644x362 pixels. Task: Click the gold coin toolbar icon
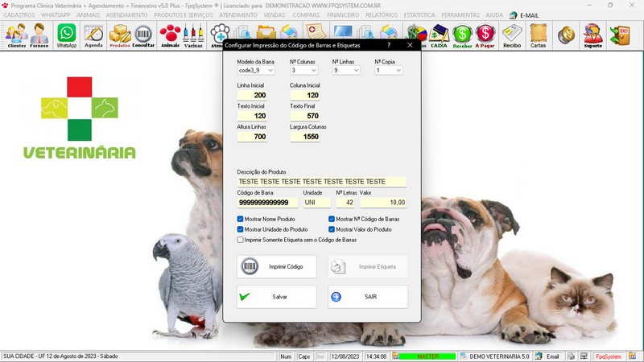(566, 35)
